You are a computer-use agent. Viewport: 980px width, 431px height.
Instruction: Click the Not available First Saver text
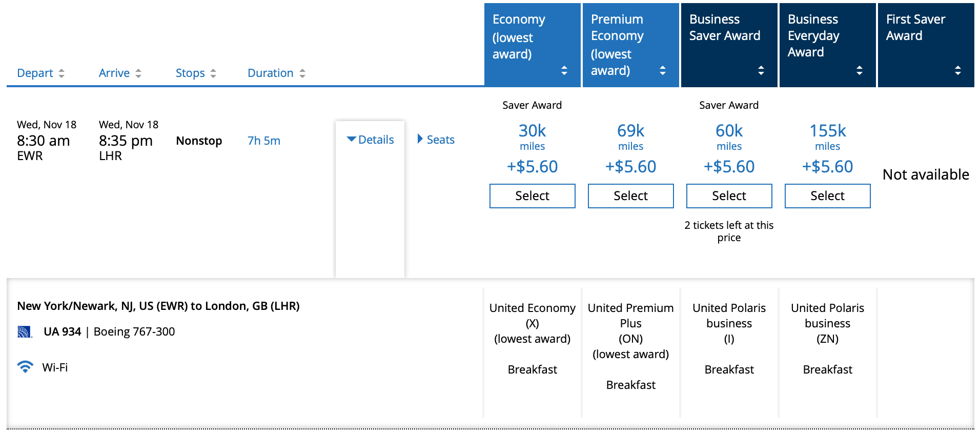pos(926,174)
